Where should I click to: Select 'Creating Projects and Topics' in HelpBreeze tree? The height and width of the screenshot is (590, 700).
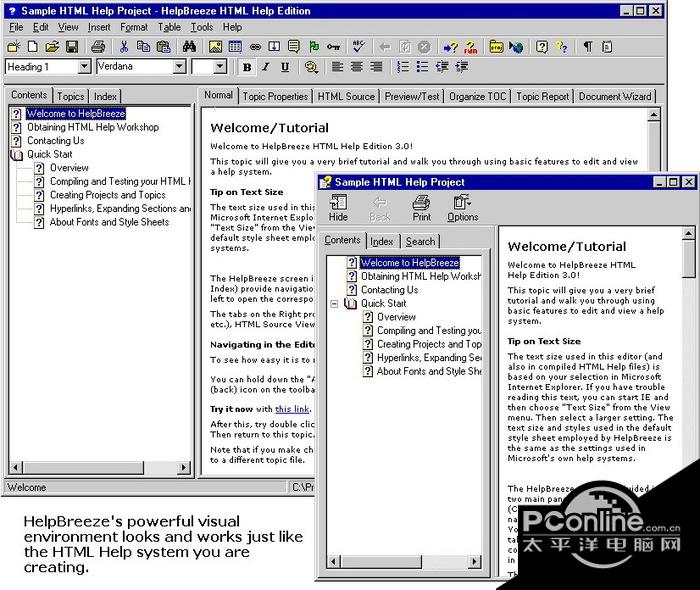[108, 195]
